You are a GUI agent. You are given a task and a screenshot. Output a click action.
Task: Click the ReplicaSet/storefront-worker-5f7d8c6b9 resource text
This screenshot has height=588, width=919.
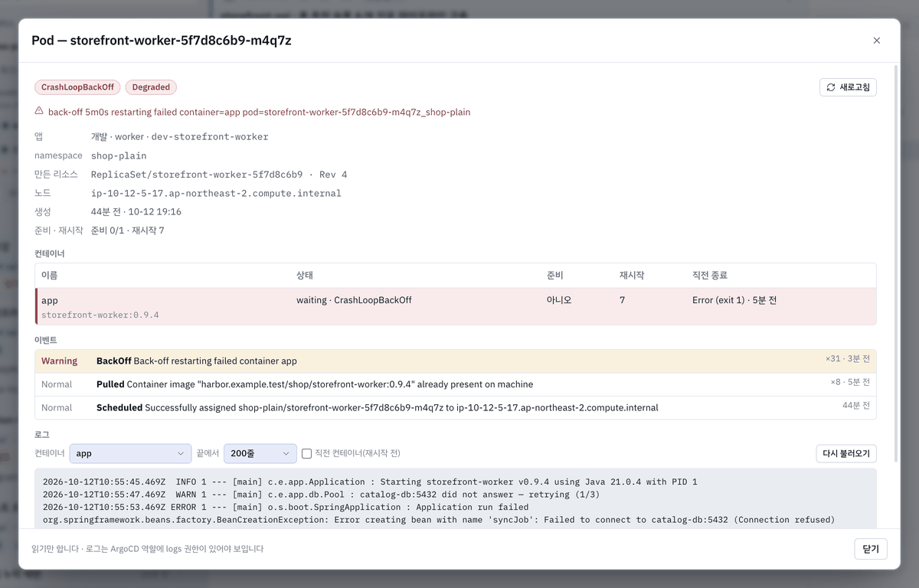pos(197,175)
